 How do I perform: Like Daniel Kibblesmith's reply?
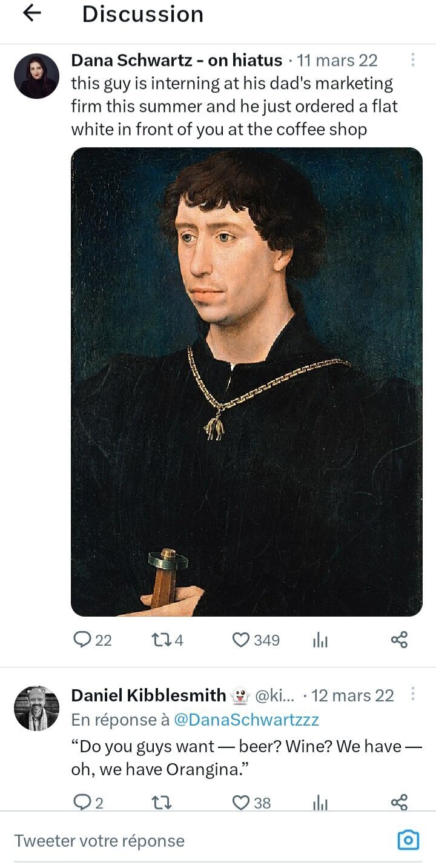241,803
